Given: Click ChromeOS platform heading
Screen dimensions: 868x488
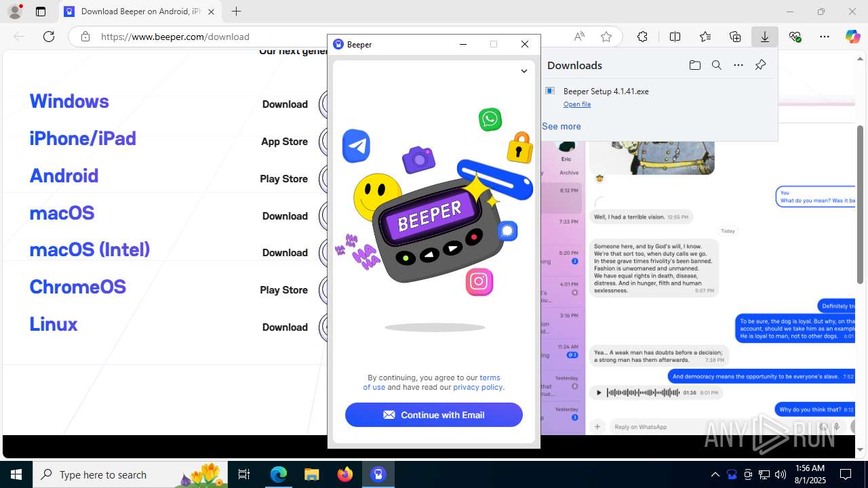Looking at the screenshot, I should coord(78,287).
